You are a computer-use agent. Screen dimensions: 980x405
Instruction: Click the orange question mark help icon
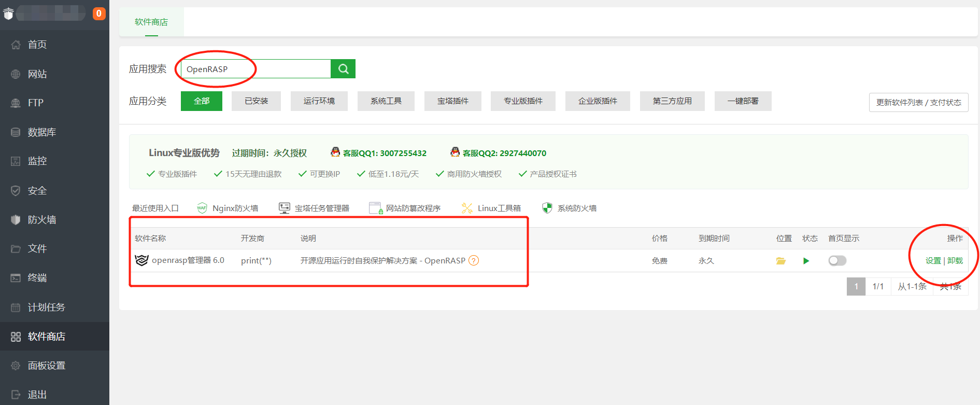[474, 260]
